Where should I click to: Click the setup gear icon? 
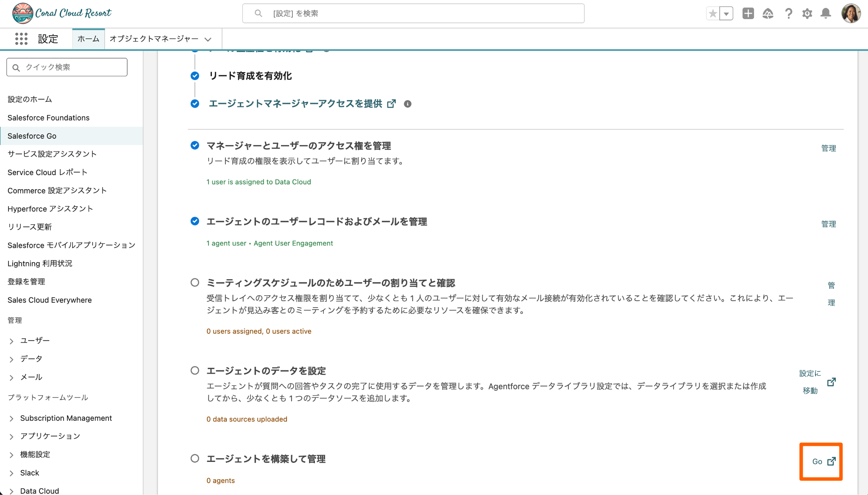(807, 14)
